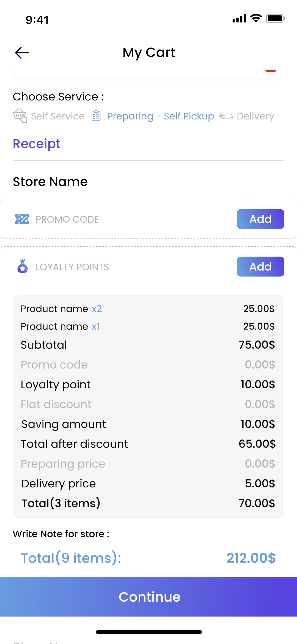Click the Delivery truck icon
The height and width of the screenshot is (644, 297).
click(226, 116)
